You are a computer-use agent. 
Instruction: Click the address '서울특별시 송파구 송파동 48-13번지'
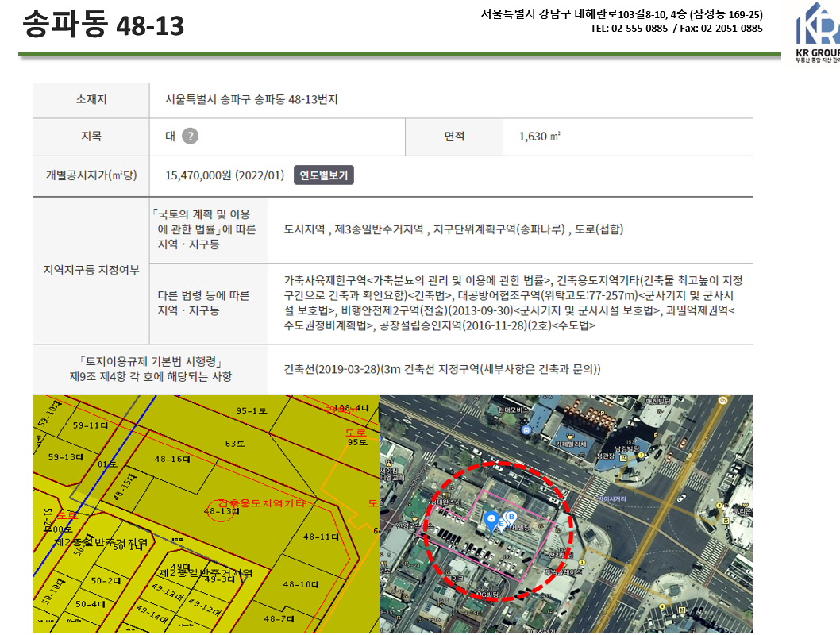pos(251,99)
